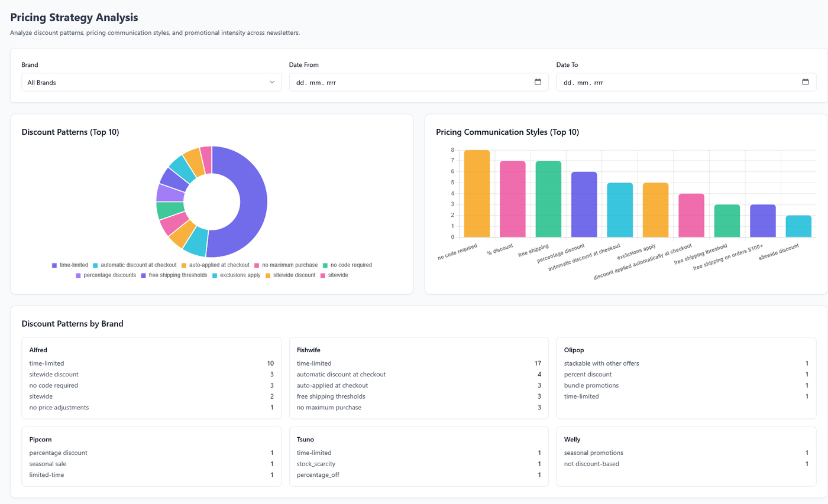Click 'free shipping thresholds' legend color swatch

pyautogui.click(x=144, y=275)
